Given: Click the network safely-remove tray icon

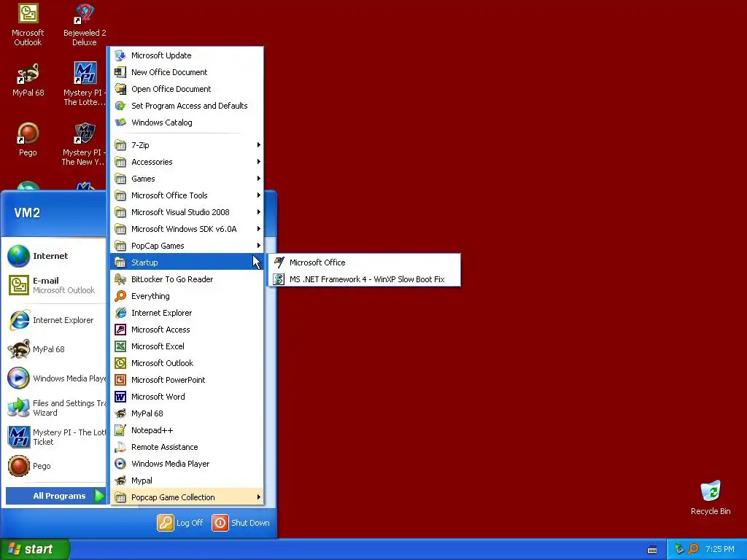Looking at the screenshot, I should click(679, 549).
